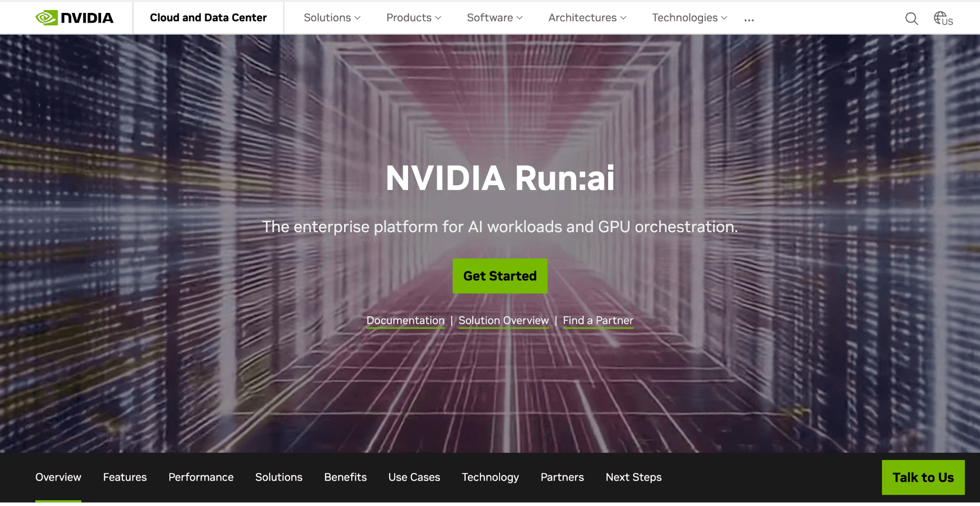Expand the Products dropdown menu
Screen dimensions: 980x506
413,18
